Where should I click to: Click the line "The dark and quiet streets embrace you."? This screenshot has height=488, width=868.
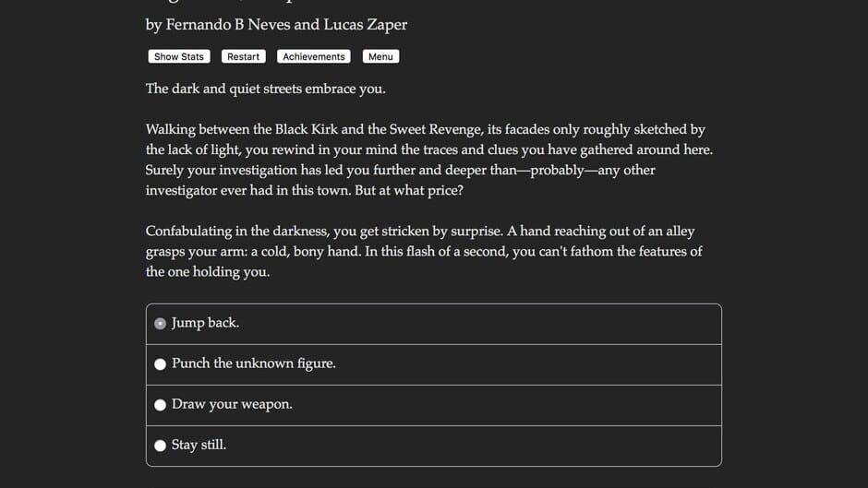pos(265,89)
